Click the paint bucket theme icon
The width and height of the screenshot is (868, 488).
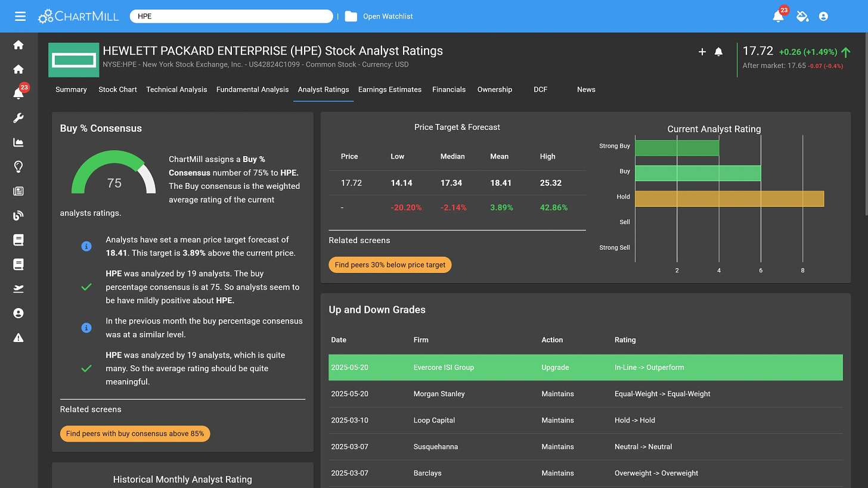pos(802,16)
